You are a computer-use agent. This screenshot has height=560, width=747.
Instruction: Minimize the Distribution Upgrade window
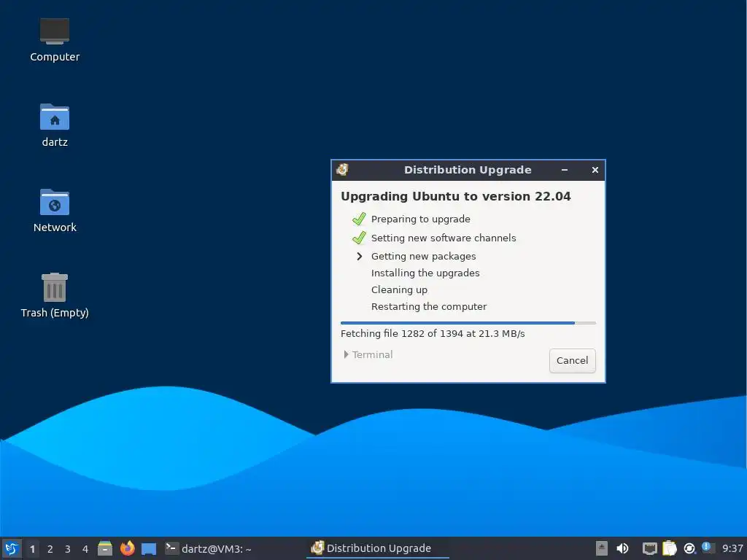pos(565,170)
